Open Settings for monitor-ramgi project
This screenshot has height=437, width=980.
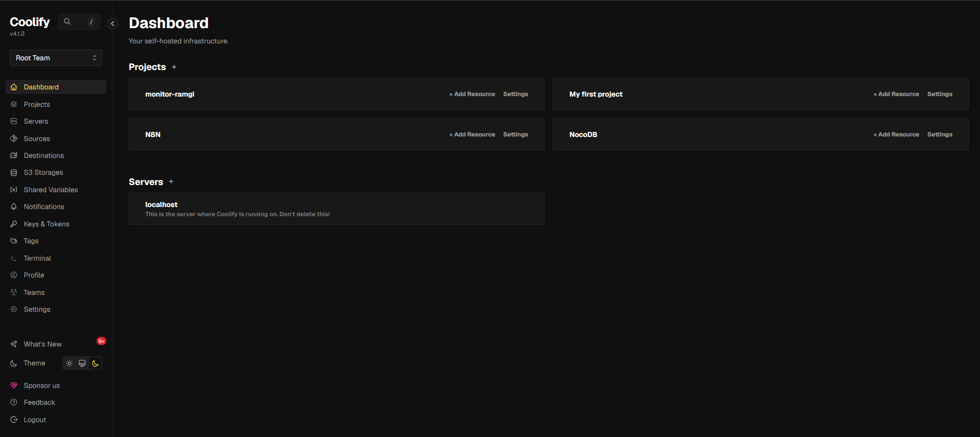516,94
